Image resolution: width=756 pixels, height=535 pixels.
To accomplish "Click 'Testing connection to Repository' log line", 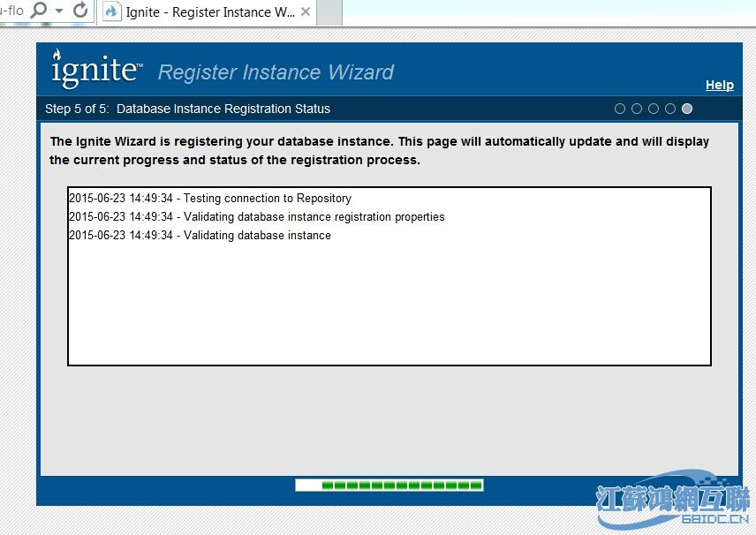I will 210,198.
